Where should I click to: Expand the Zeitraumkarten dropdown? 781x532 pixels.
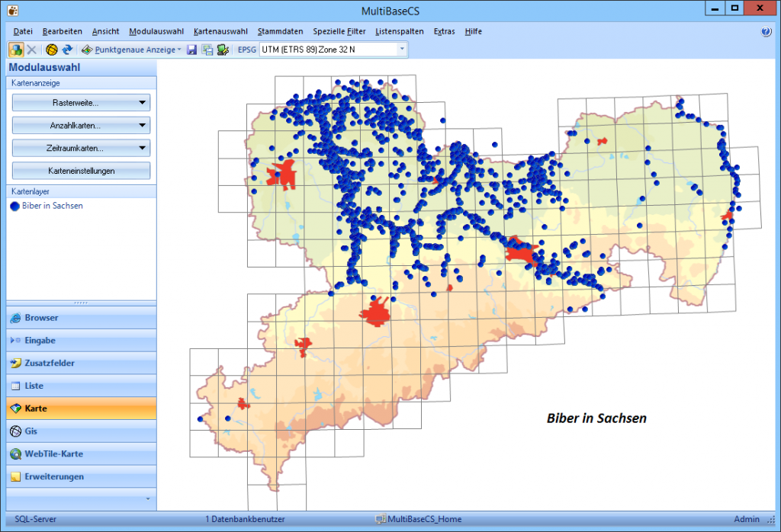[81, 148]
